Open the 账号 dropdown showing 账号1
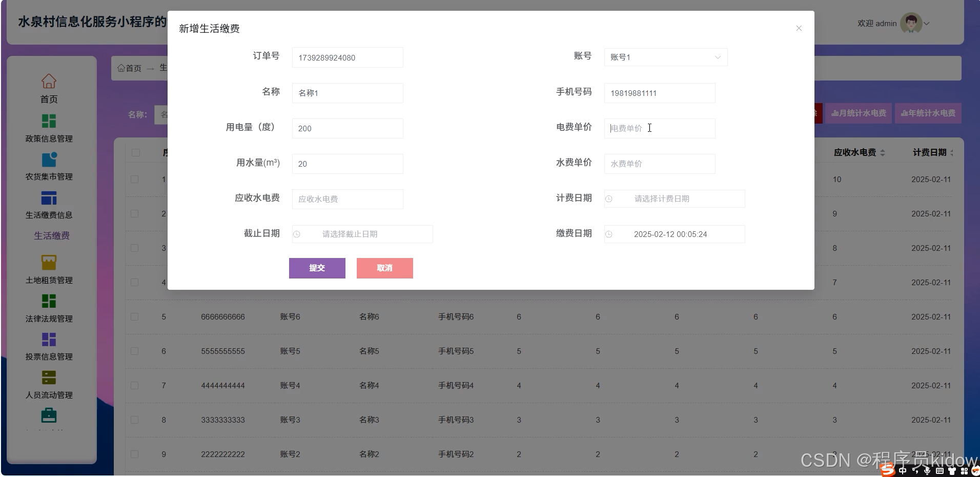Viewport: 980px width, 477px height. pyautogui.click(x=665, y=57)
